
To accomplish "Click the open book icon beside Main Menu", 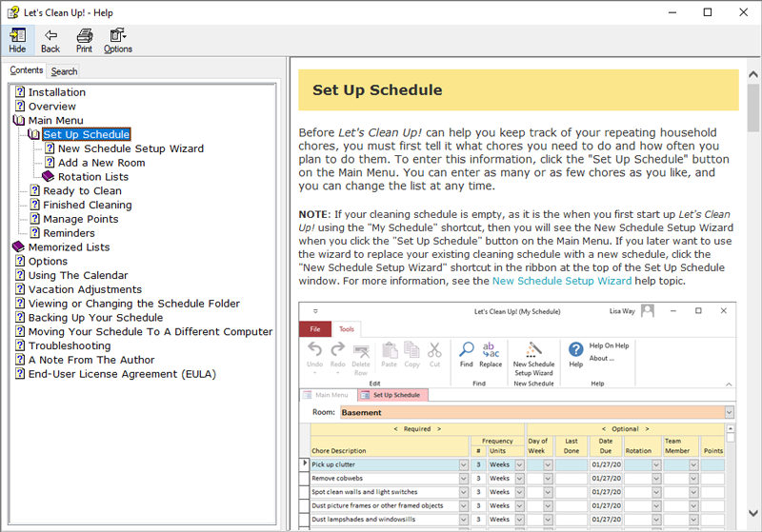I will (x=19, y=120).
